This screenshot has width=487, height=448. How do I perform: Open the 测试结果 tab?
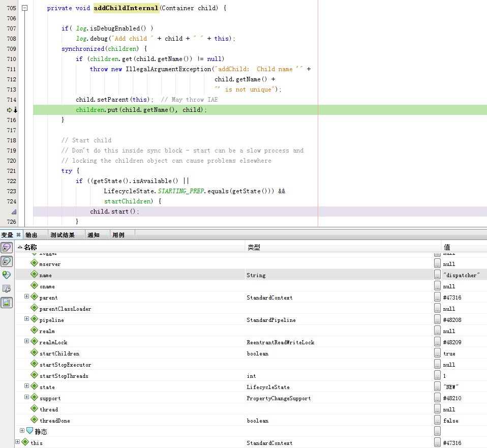(63, 235)
